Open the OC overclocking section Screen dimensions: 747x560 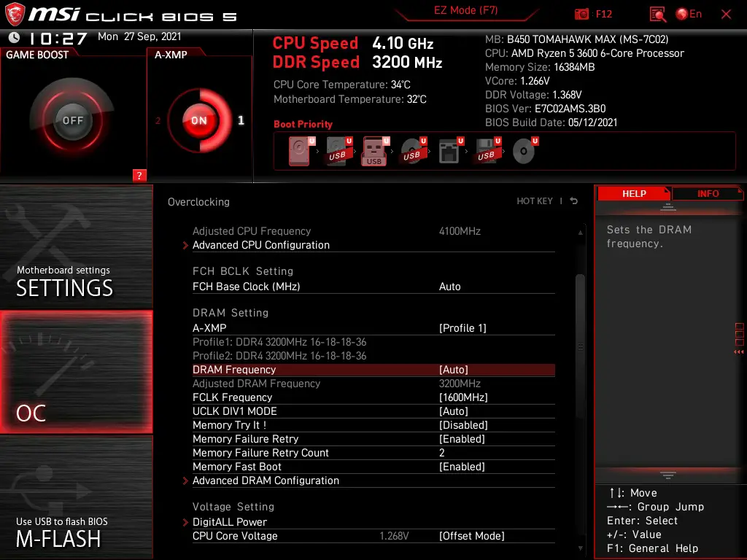pyautogui.click(x=76, y=372)
